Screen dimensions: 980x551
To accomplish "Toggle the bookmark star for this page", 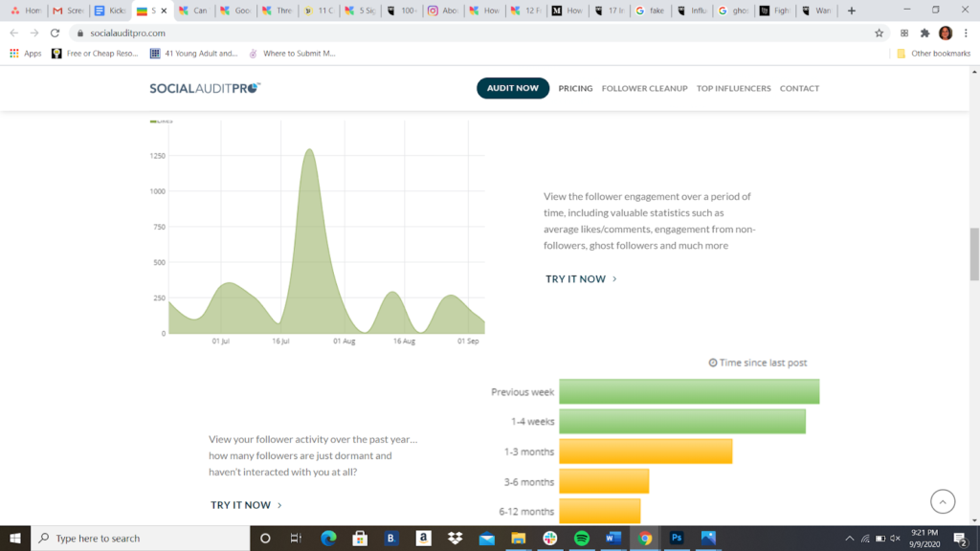I will tap(879, 32).
